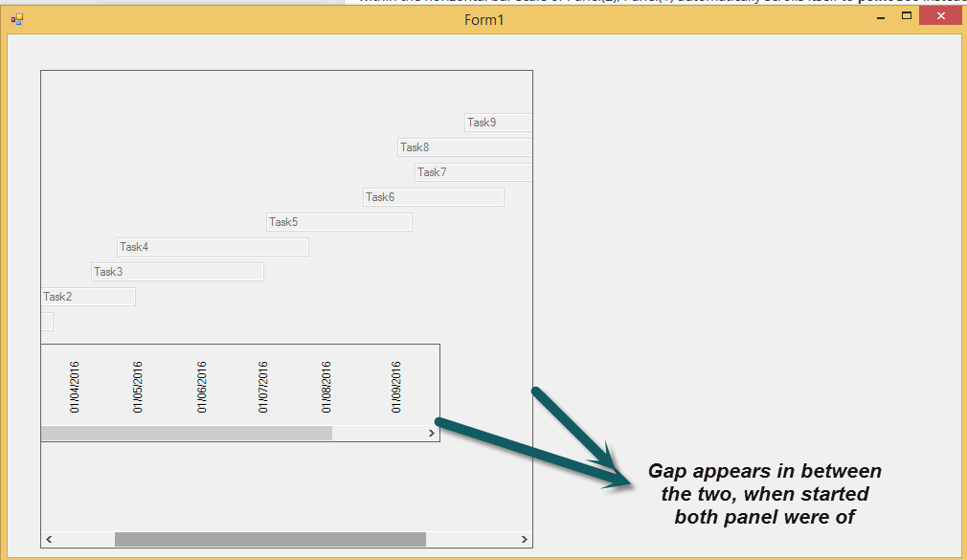The width and height of the screenshot is (967, 560).
Task: Click the 01/07/2016 date label
Action: [263, 388]
